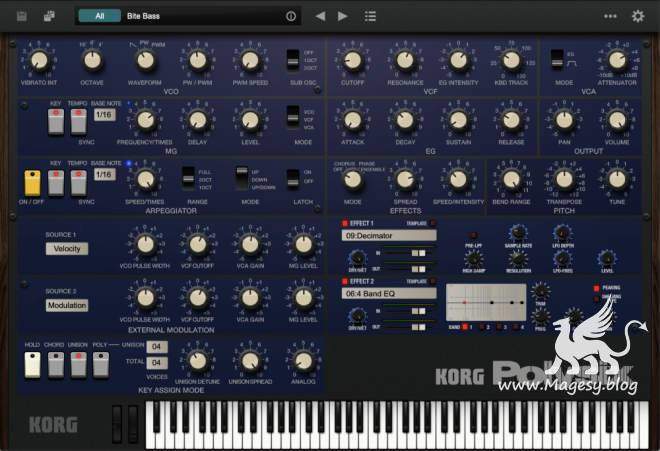Open the preset list icon
The height and width of the screenshot is (451, 660).
point(370,16)
